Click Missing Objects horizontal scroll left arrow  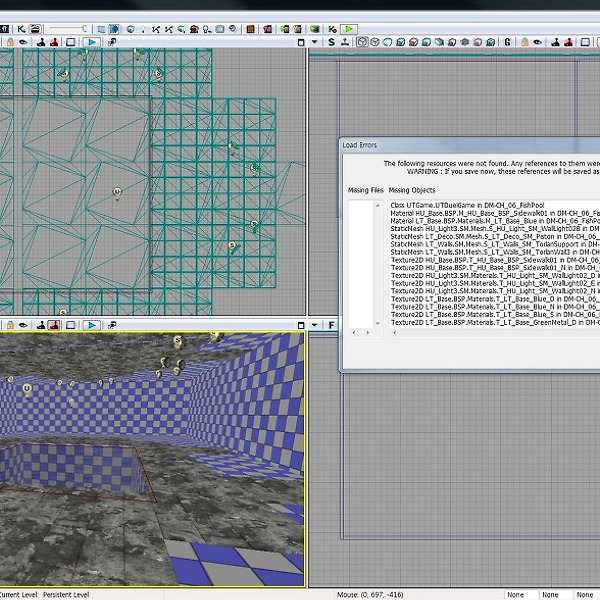click(394, 333)
